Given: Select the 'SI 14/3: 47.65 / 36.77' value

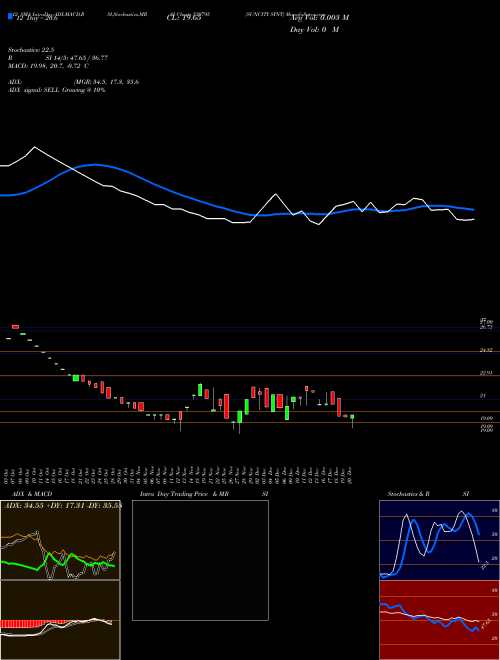Looking at the screenshot, I should [x=77, y=58].
